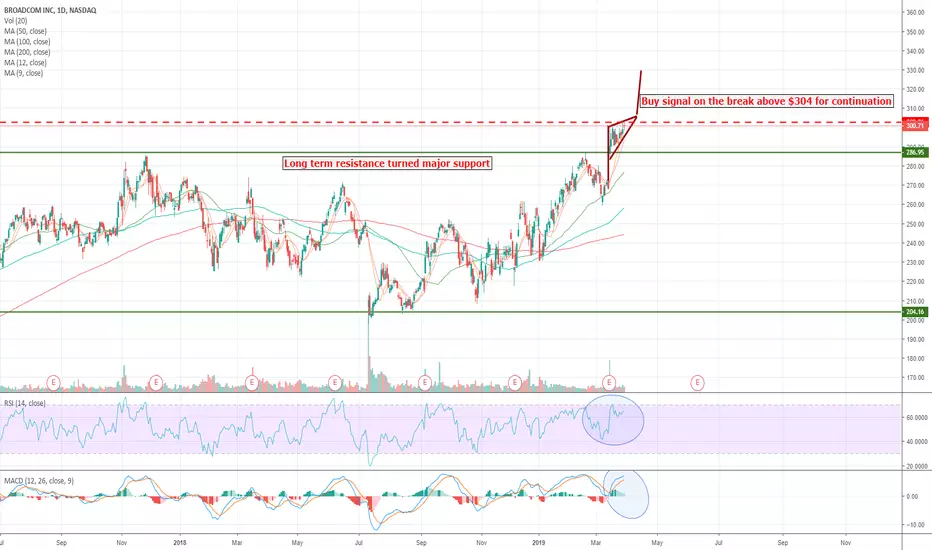932x550 pixels.
Task: Select the 'Buy signal on the break above $304' note
Action: (x=766, y=101)
